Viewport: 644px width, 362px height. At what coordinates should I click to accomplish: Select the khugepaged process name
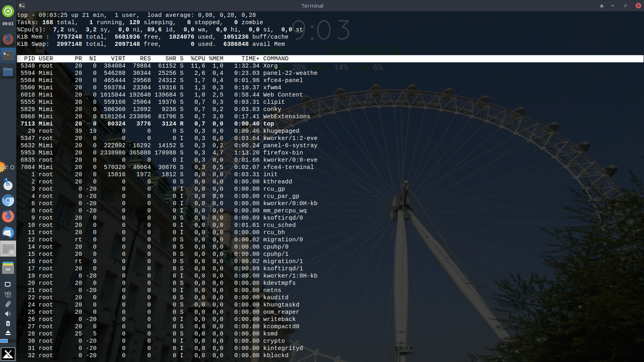click(x=281, y=131)
